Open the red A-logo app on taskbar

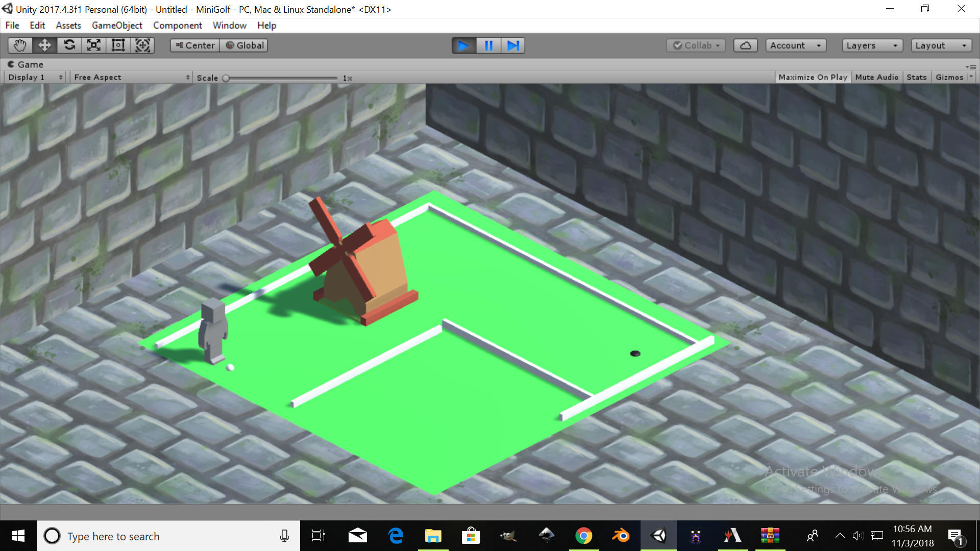[x=733, y=536]
